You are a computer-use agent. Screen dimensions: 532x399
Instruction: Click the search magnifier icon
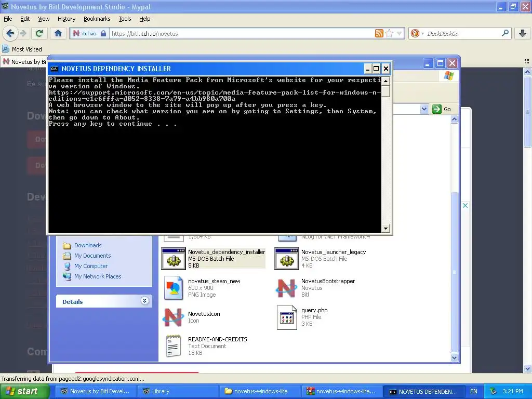click(505, 33)
